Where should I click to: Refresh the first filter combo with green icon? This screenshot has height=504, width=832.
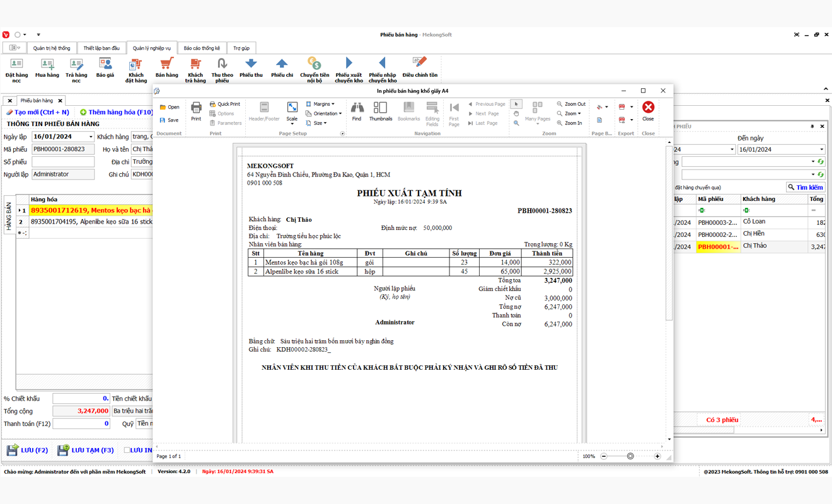click(x=821, y=162)
